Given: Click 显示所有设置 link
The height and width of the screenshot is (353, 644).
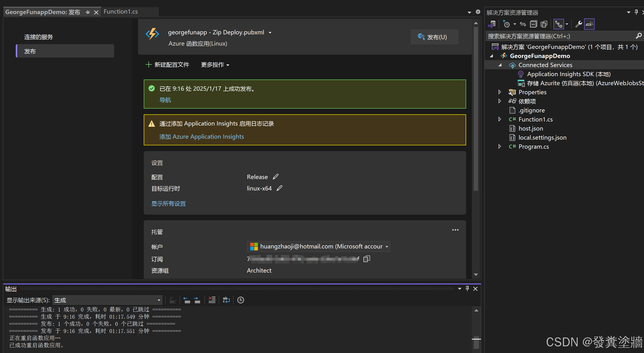Looking at the screenshot, I should pyautogui.click(x=169, y=204).
